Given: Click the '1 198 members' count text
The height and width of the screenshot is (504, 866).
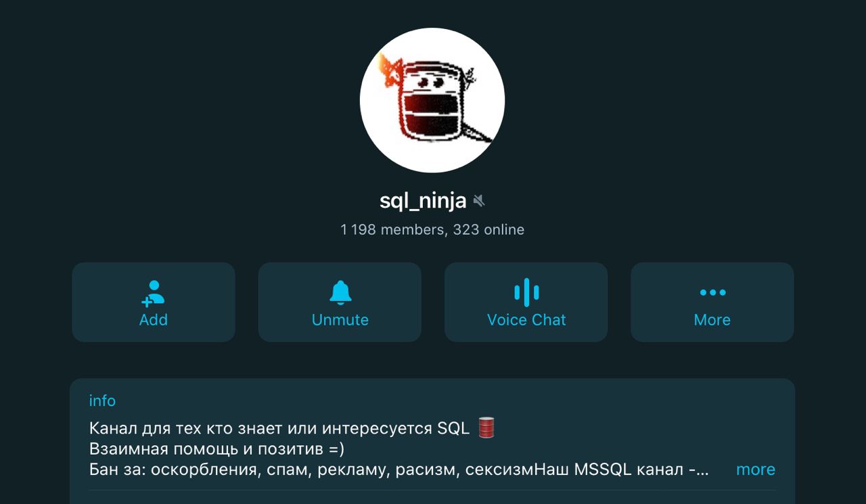Looking at the screenshot, I should pos(392,230).
